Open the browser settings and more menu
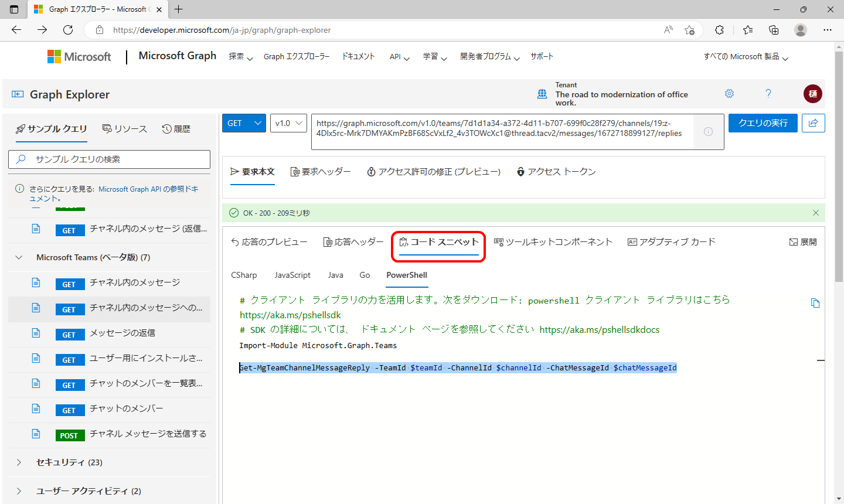 click(x=828, y=30)
